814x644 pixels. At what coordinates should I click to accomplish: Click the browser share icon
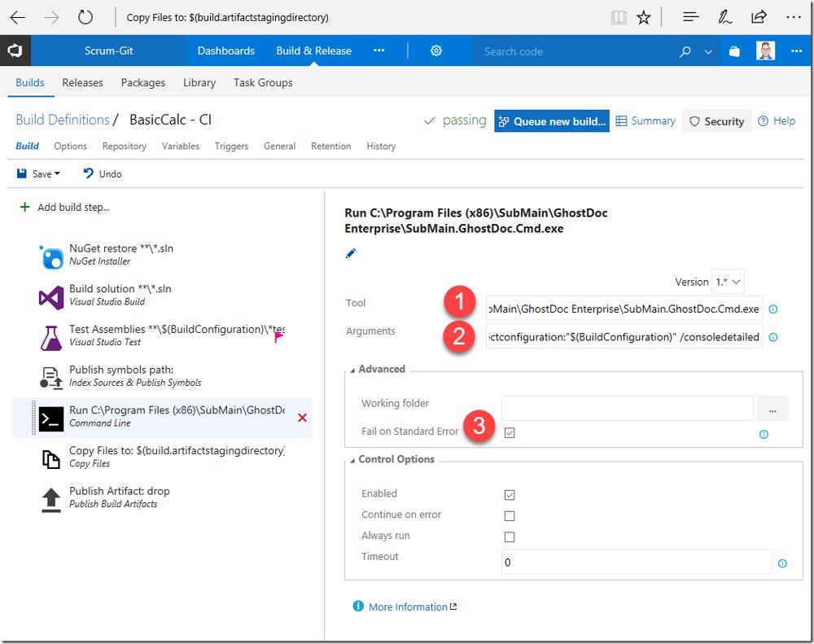click(759, 17)
